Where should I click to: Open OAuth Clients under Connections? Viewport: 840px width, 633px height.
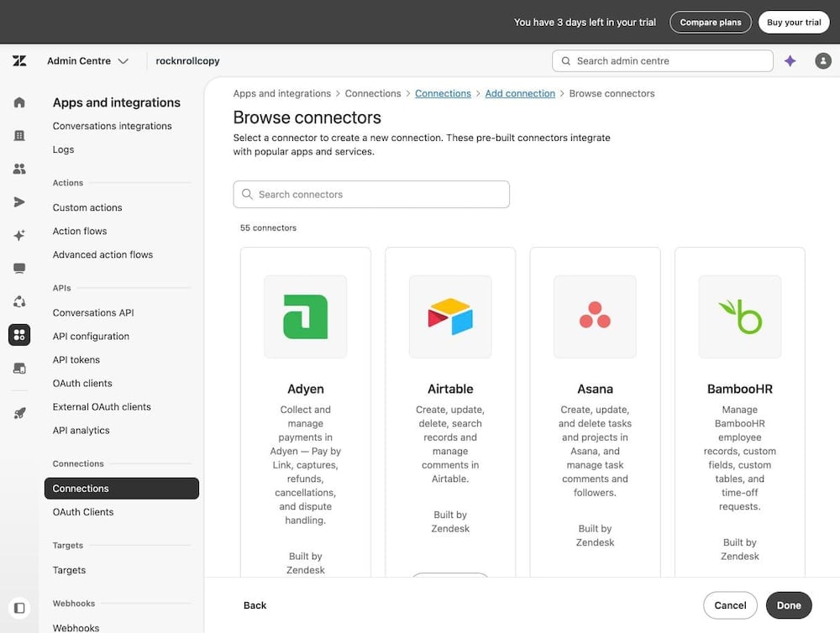coord(83,512)
